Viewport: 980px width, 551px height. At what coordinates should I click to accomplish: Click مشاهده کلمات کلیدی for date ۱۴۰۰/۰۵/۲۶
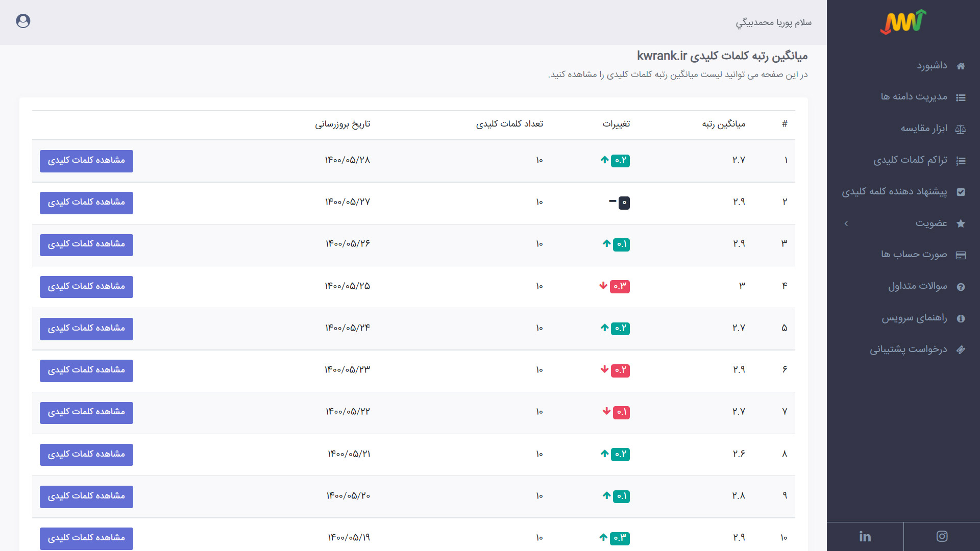click(86, 245)
